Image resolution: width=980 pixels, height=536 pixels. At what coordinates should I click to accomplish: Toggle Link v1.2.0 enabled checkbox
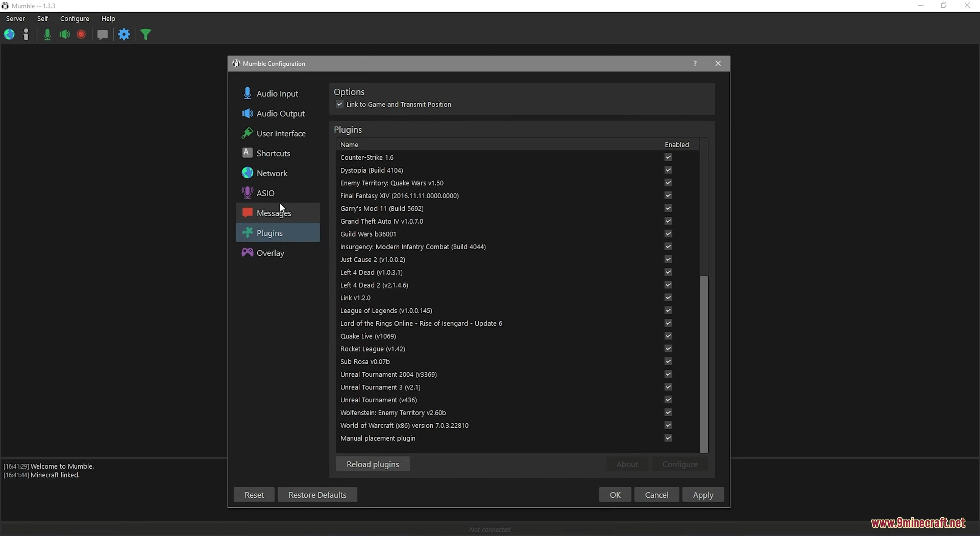668,297
